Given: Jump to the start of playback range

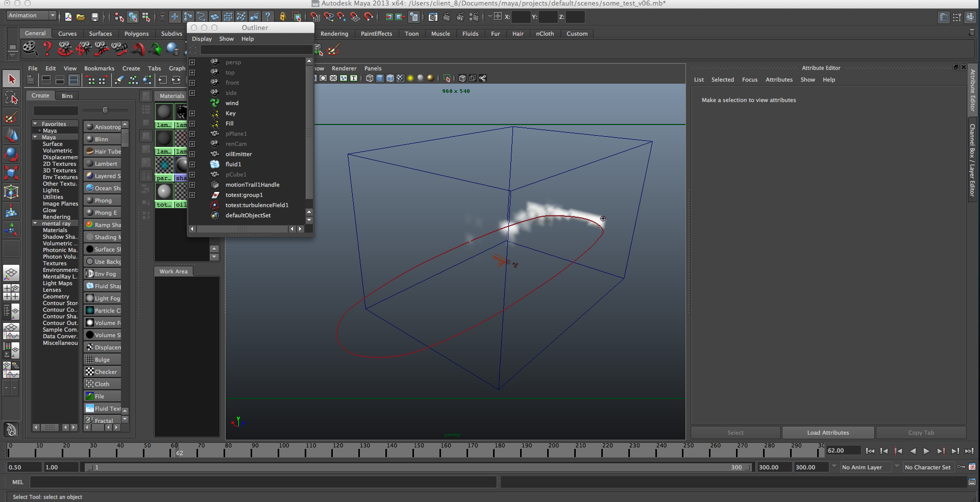Looking at the screenshot, I should coord(870,451).
